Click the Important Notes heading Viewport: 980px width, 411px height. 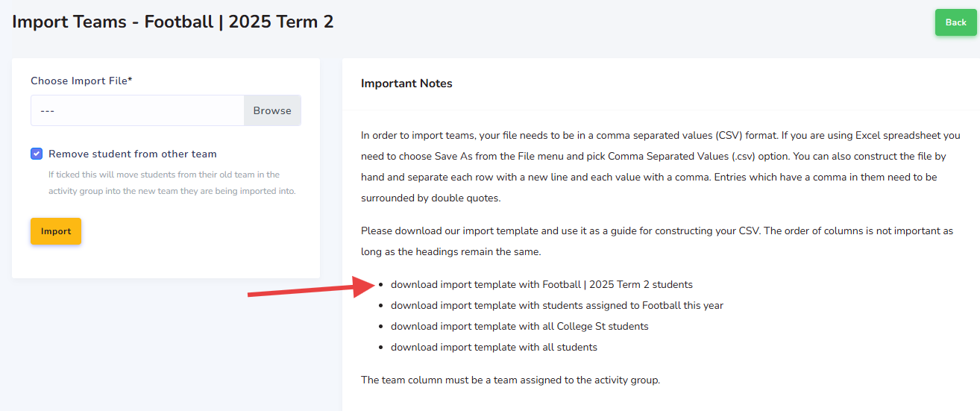pos(406,84)
